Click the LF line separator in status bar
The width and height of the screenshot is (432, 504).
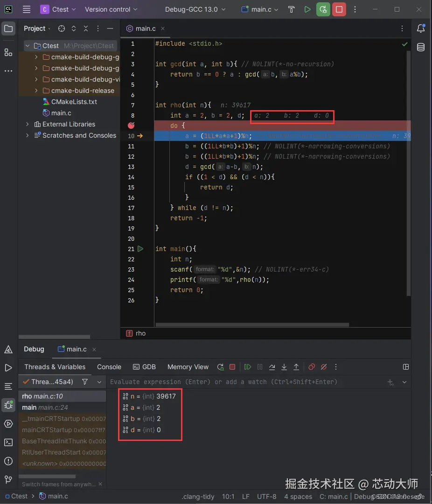246,496
